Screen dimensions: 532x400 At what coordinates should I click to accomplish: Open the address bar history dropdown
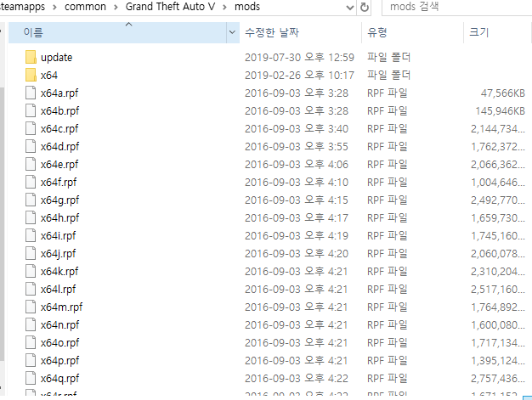(x=350, y=7)
